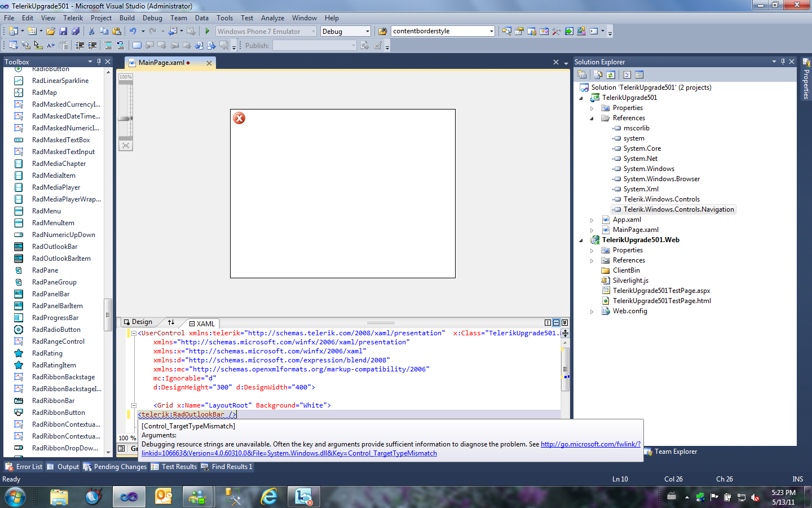Open the contentborderstyle find combo box
This screenshot has height=508, width=812.
(x=443, y=31)
